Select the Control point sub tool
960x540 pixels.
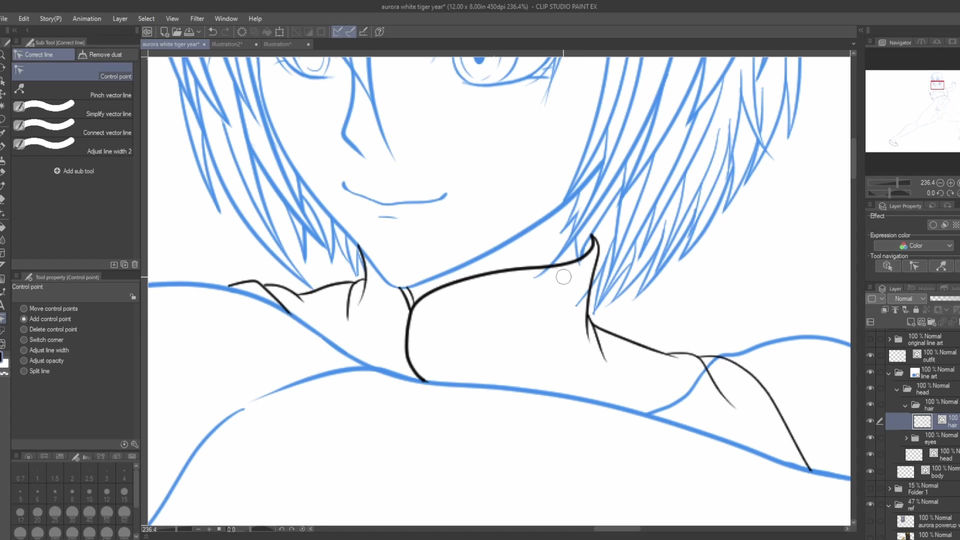click(72, 71)
